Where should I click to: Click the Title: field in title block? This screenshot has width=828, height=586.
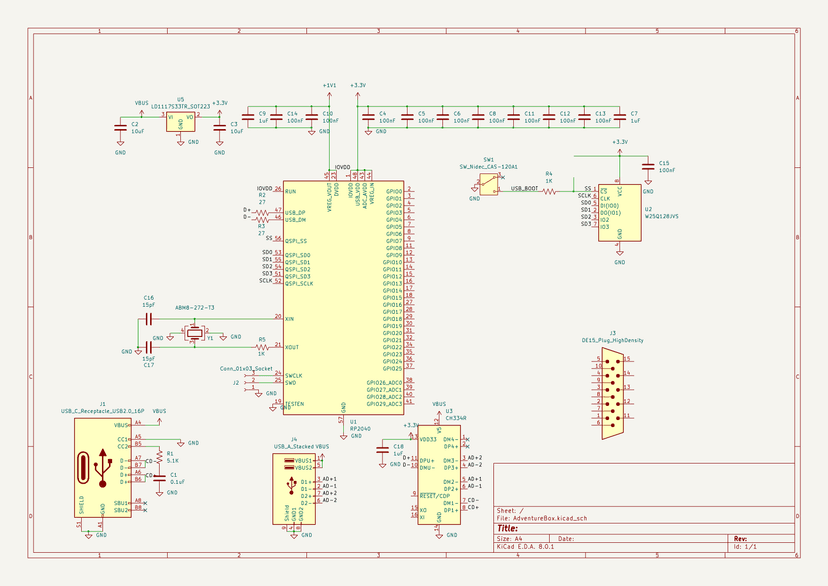coord(507,528)
